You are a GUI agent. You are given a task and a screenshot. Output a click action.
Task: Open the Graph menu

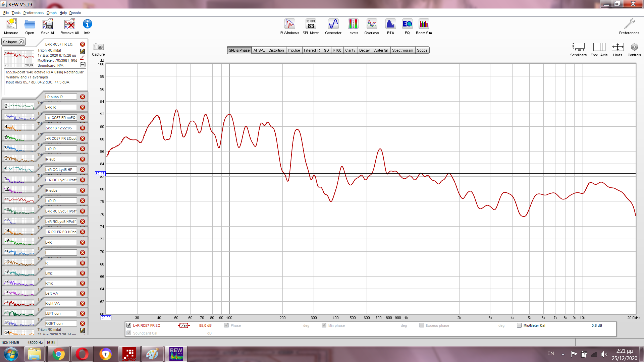51,13
